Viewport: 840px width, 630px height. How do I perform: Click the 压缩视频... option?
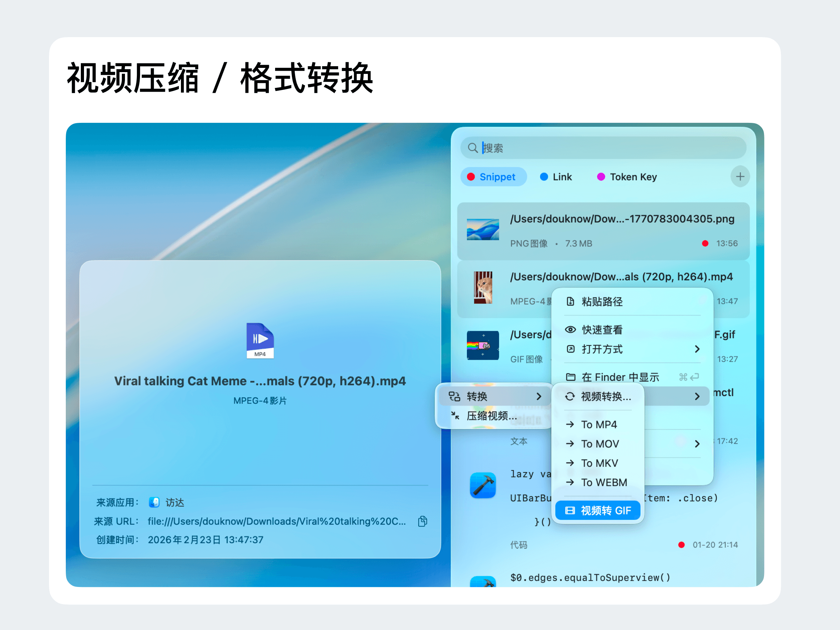click(x=491, y=416)
